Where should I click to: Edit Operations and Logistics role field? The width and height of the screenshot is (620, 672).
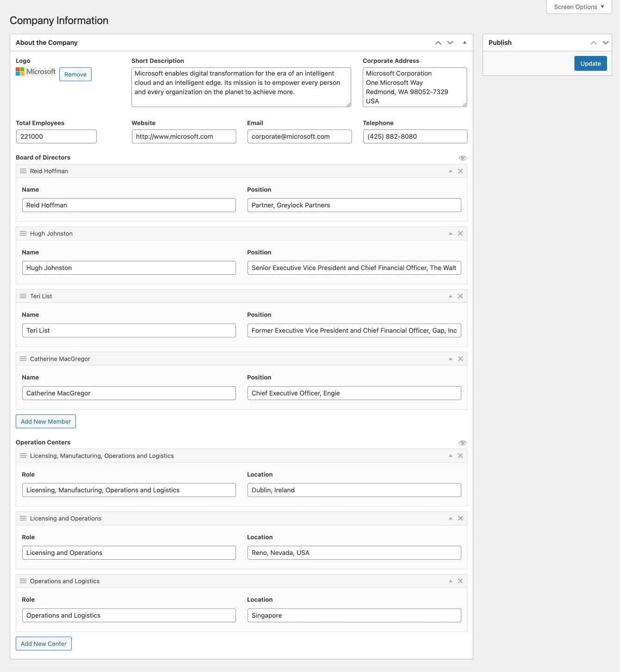pyautogui.click(x=129, y=616)
